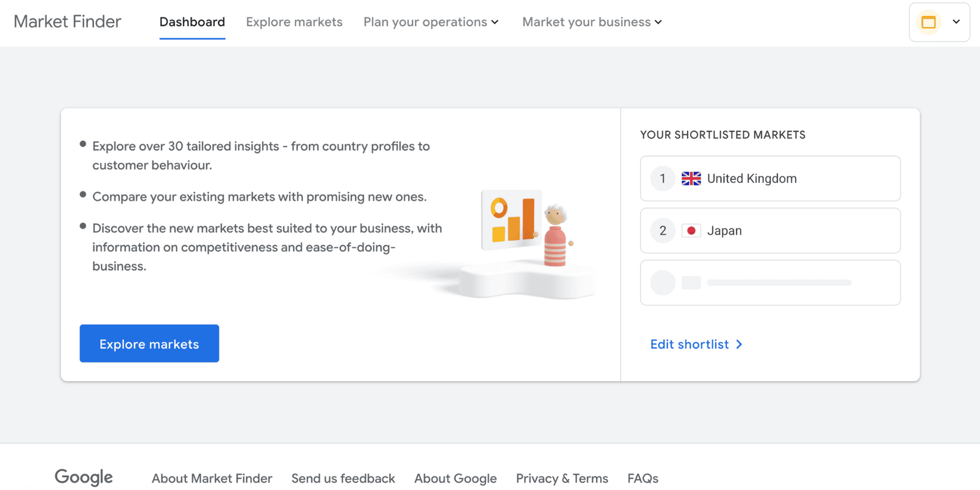Expand the Market your business menu
Image resolution: width=980 pixels, height=490 pixels.
(592, 22)
